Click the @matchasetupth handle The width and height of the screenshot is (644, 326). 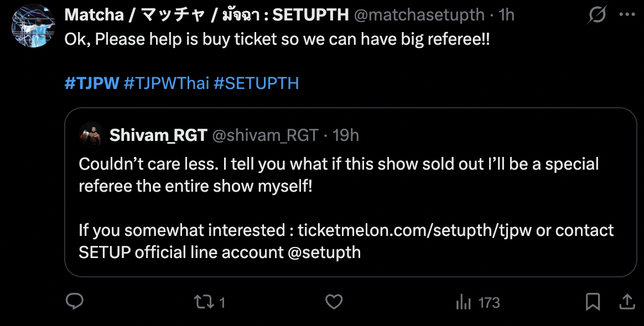[x=419, y=15]
